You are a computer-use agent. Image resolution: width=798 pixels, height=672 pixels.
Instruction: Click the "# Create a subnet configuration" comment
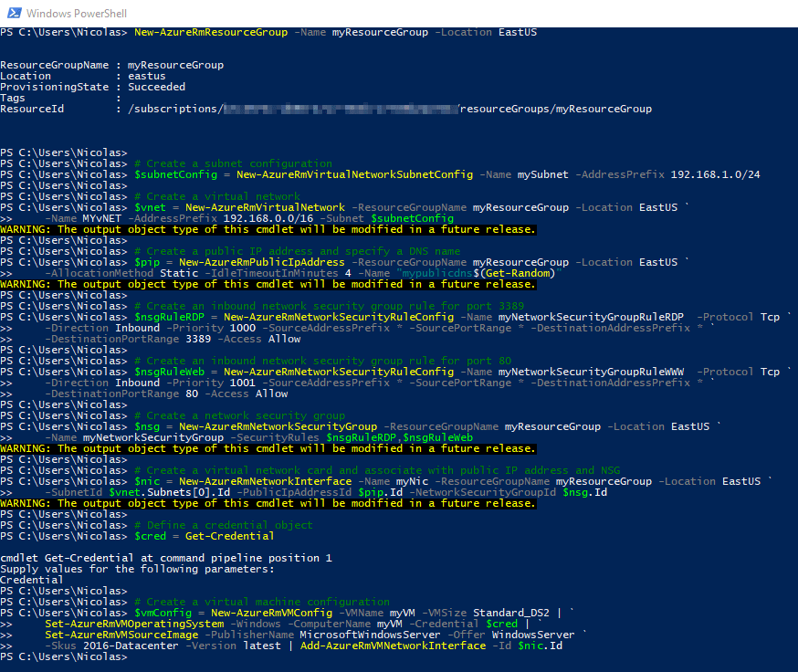click(x=233, y=163)
